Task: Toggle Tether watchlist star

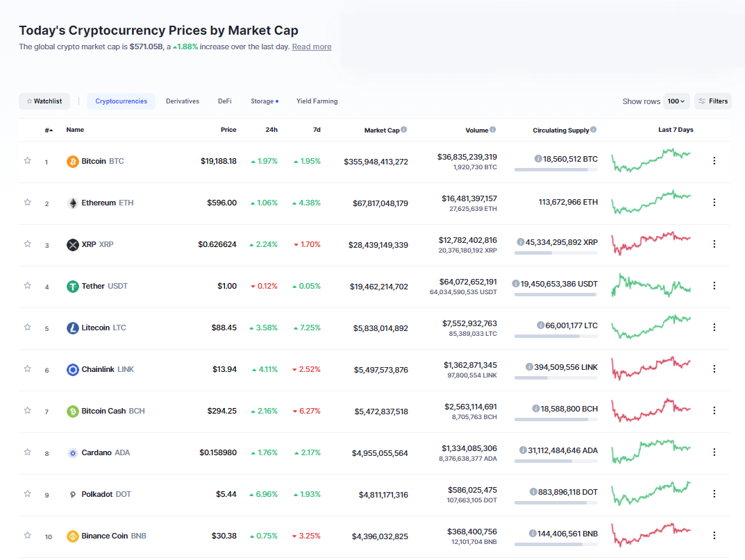Action: 28,285
